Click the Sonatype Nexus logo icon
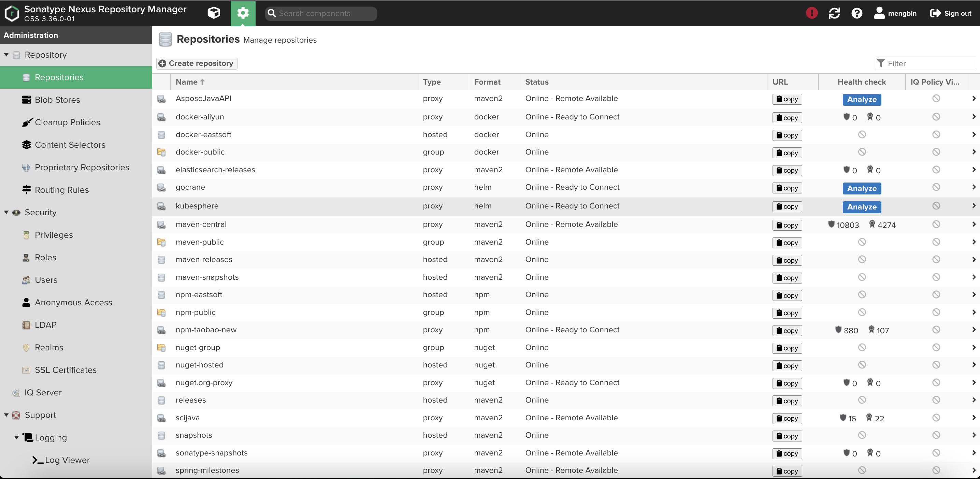The image size is (980, 479). 12,13
